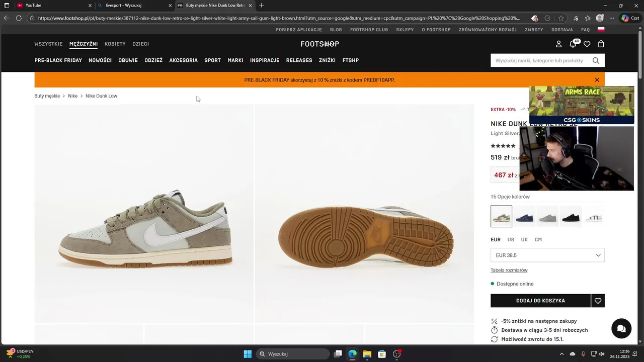Select EUR size unit
Viewport: 644px width, 362px height.
[496, 240]
